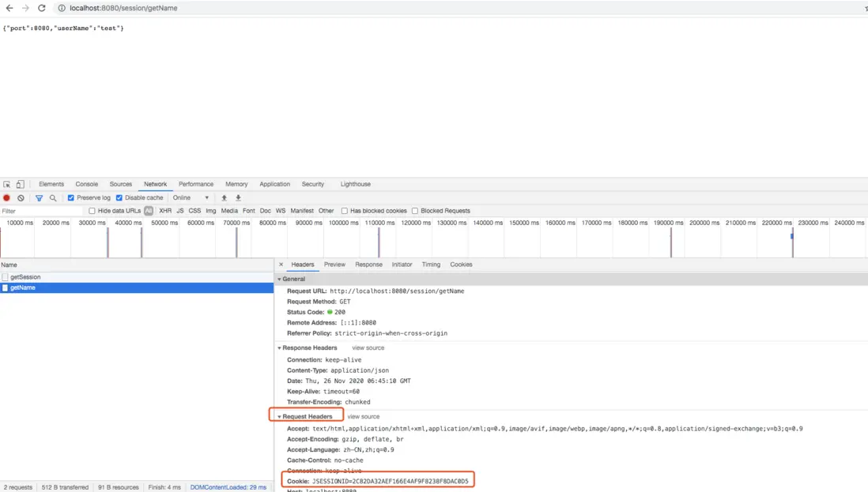Click the JSESSIONID cookie value text
Image resolution: width=868 pixels, height=492 pixels.
click(391, 482)
